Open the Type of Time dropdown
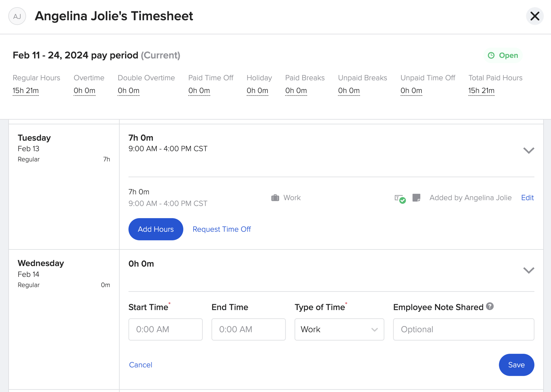Image resolution: width=551 pixels, height=392 pixels. pyautogui.click(x=339, y=329)
